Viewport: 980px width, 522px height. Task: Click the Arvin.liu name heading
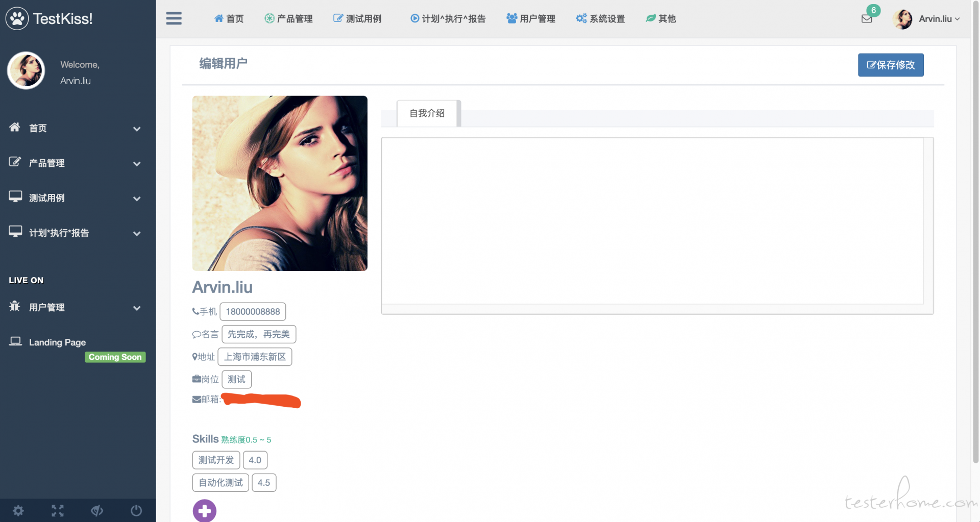[x=222, y=287]
